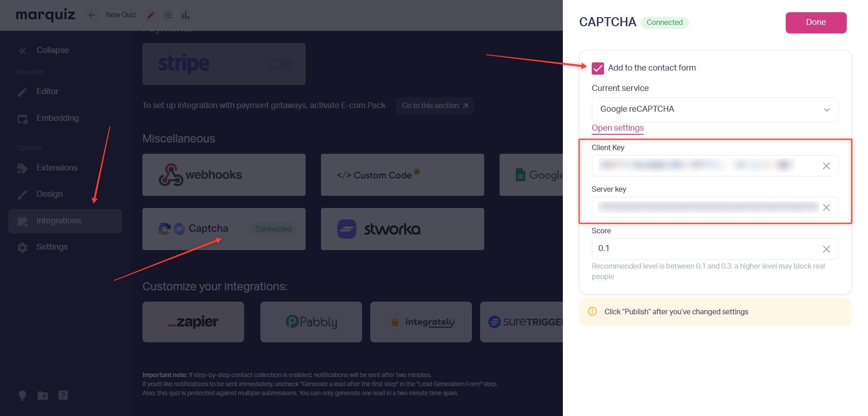Image resolution: width=868 pixels, height=416 pixels.
Task: Open the bar chart statistics icon
Action: pos(185,15)
